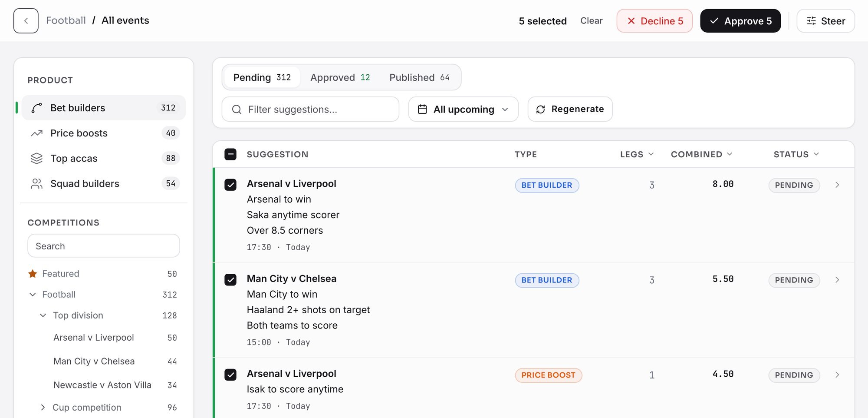Sort by the LEGS column
Viewport: 868px width, 418px height.
[x=637, y=154]
